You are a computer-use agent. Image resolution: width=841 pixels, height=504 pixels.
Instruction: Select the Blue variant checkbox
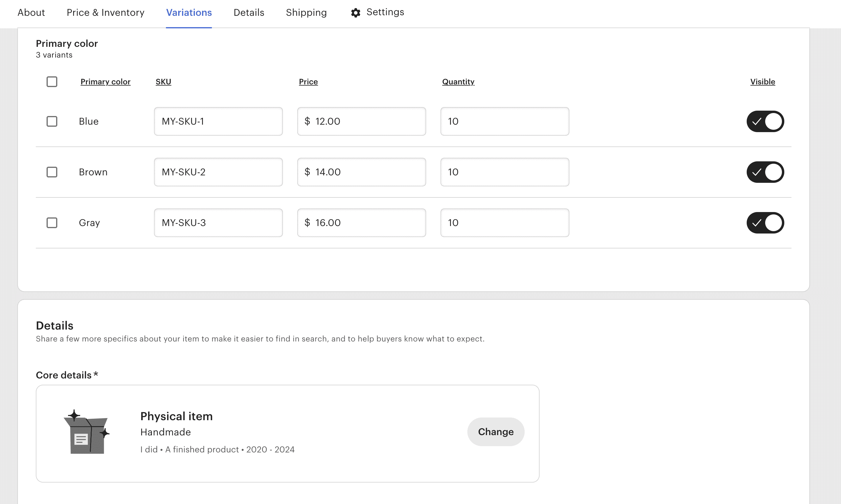pyautogui.click(x=52, y=121)
